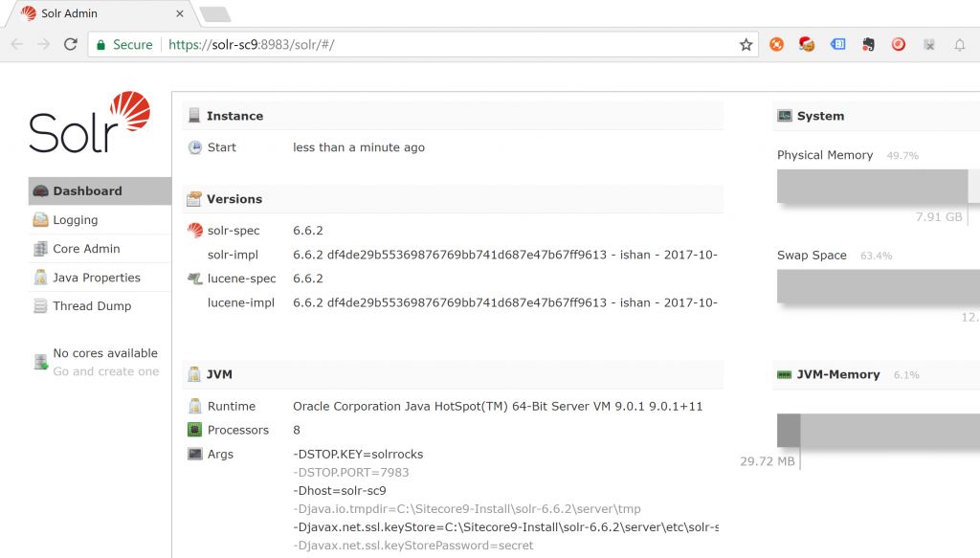Click the notification bell extension icon

(959, 44)
